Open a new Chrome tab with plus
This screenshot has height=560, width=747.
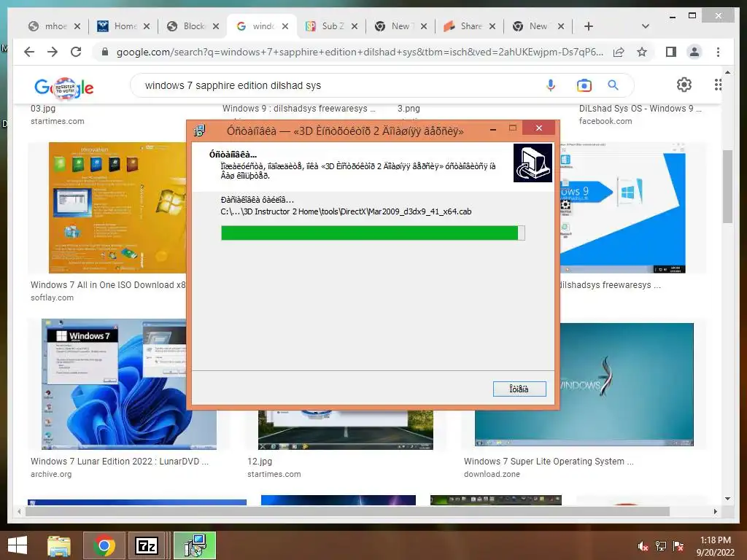tap(589, 26)
